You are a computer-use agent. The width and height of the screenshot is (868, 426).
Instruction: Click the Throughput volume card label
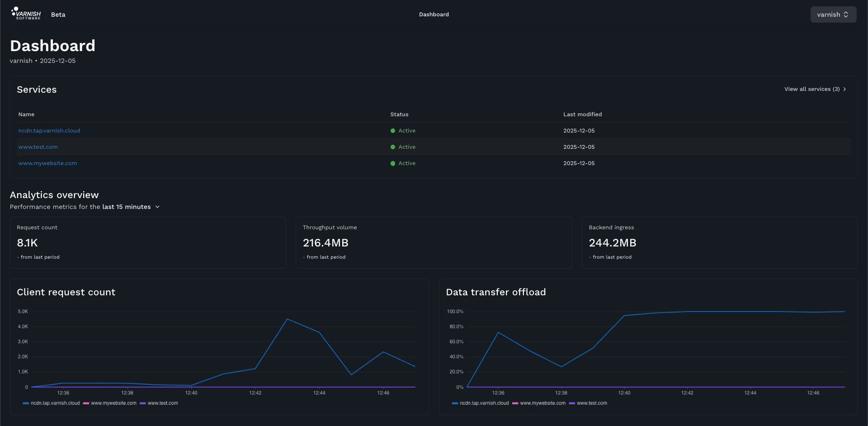tap(330, 227)
